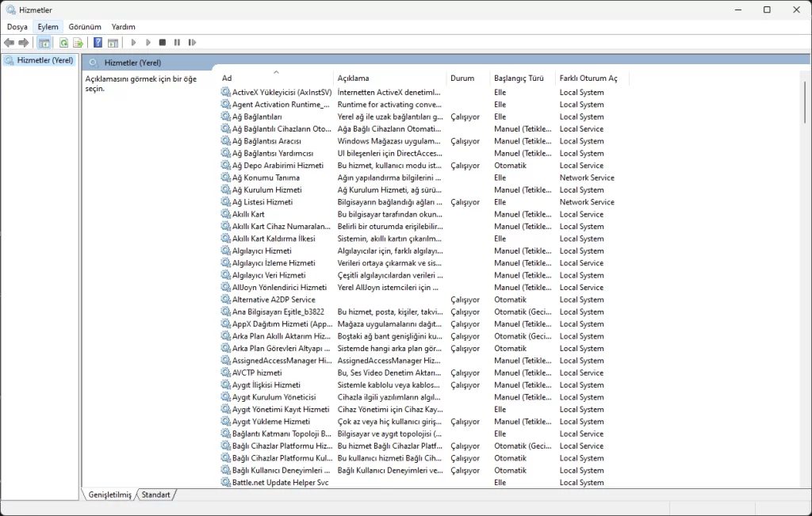Select the Genişletilmiş tab at the bottom
This screenshot has height=516, width=812.
click(x=109, y=495)
